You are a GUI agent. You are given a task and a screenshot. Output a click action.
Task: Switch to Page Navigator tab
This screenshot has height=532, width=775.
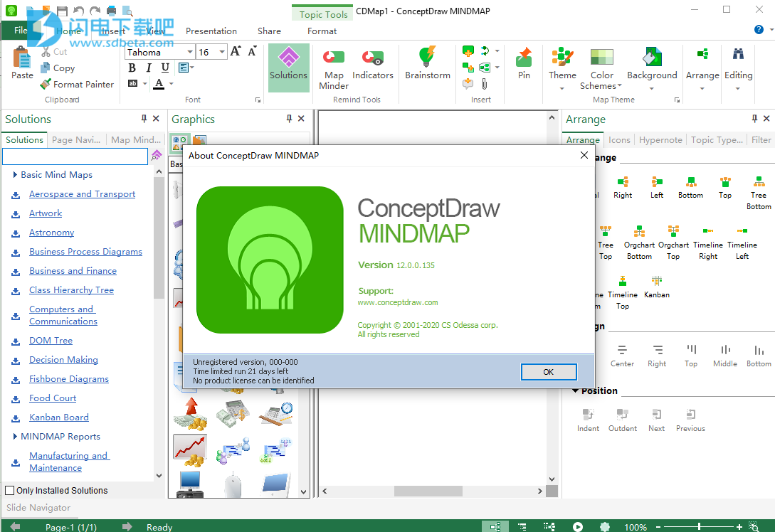click(76, 140)
